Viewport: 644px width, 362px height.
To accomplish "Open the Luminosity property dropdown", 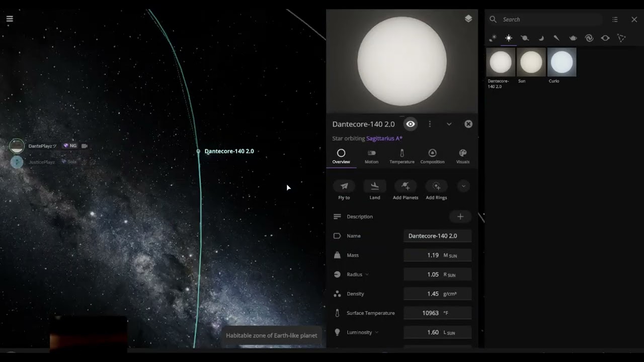I will pyautogui.click(x=376, y=332).
